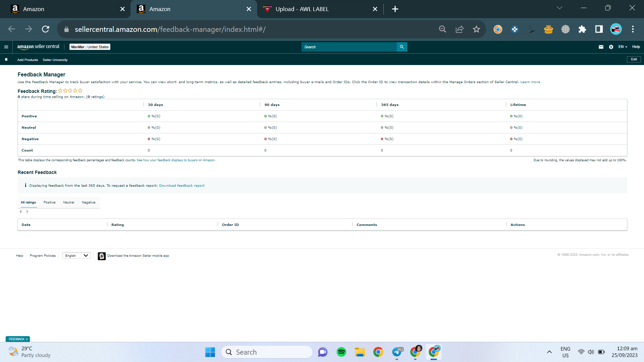Open the English language selector in footer
644x362 pixels.
click(x=76, y=256)
